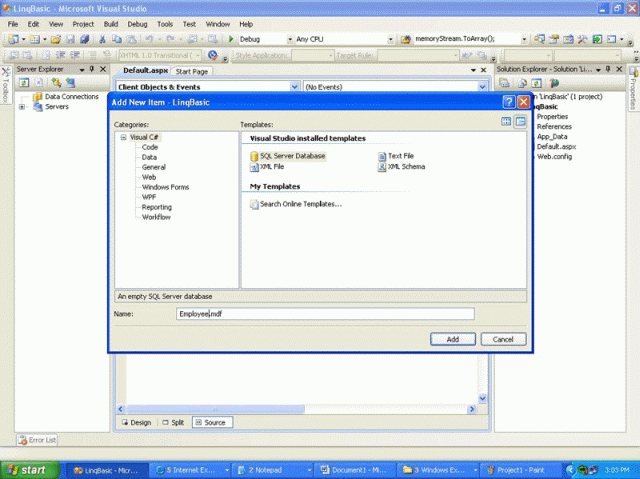Open the File menu
Image resolution: width=640 pixels, height=479 pixels.
tap(13, 24)
